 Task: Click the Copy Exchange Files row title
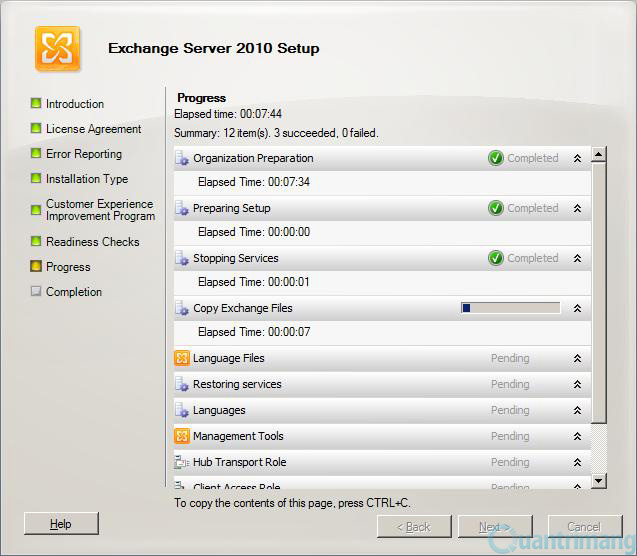point(243,308)
